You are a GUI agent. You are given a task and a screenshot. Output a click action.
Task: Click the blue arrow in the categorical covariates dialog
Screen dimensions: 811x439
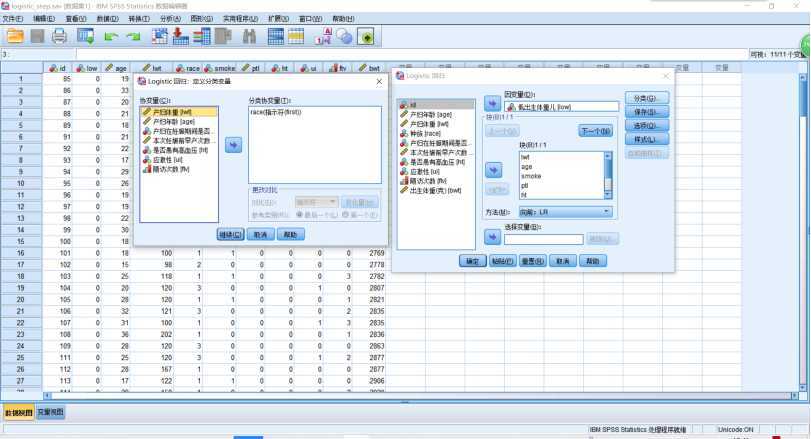233,145
